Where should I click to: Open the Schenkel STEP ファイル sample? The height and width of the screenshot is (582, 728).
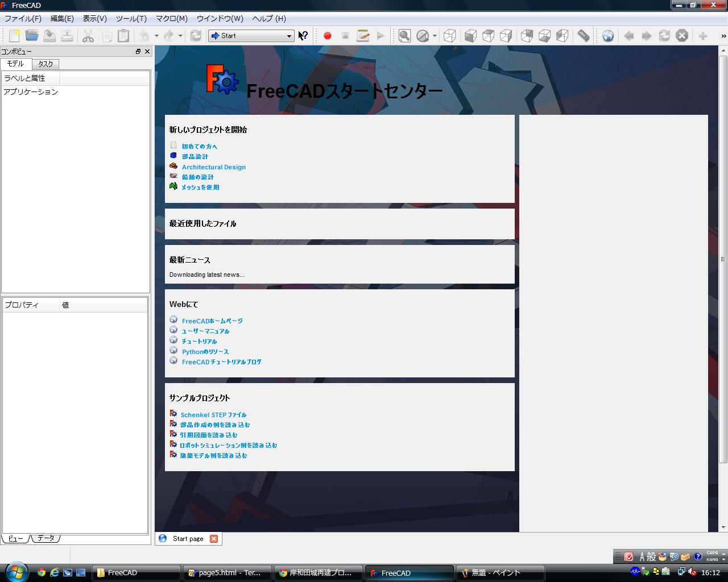213,415
